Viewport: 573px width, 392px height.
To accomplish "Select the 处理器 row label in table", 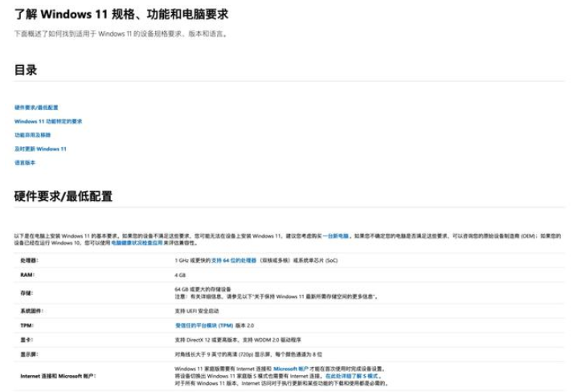I will [x=29, y=260].
